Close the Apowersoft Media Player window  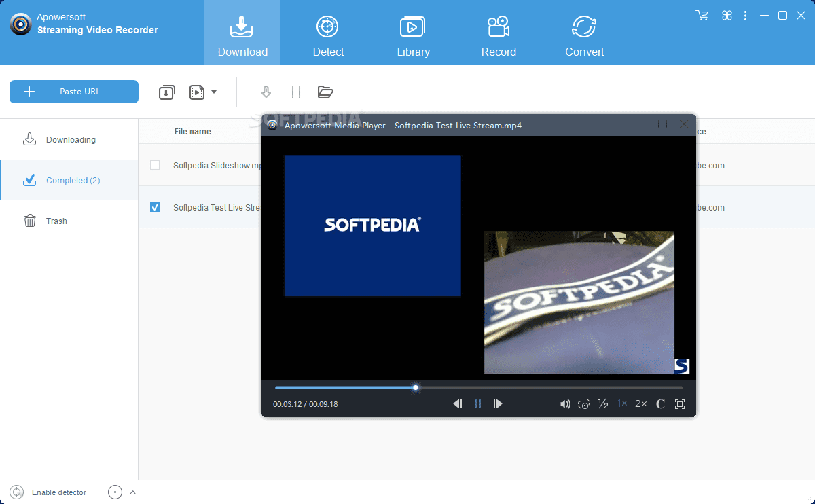coord(685,124)
